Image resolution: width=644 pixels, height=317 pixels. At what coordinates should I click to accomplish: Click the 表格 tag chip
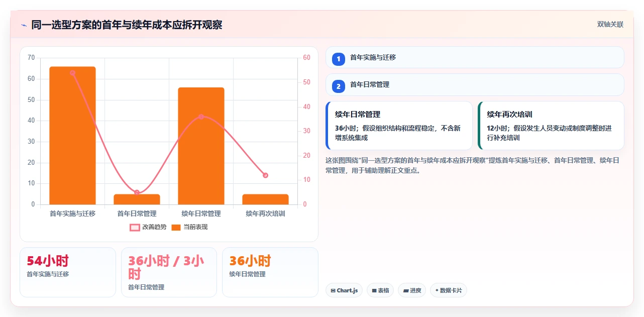click(380, 290)
